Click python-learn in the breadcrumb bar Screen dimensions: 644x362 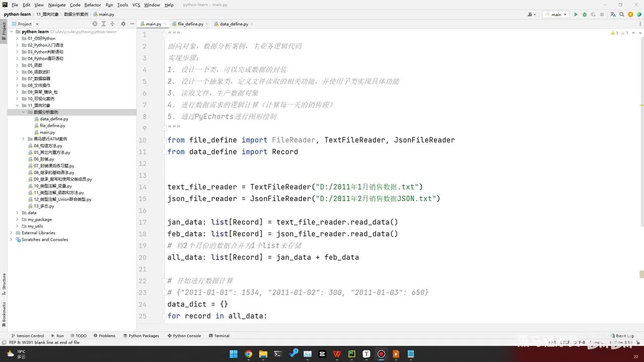(x=18, y=14)
